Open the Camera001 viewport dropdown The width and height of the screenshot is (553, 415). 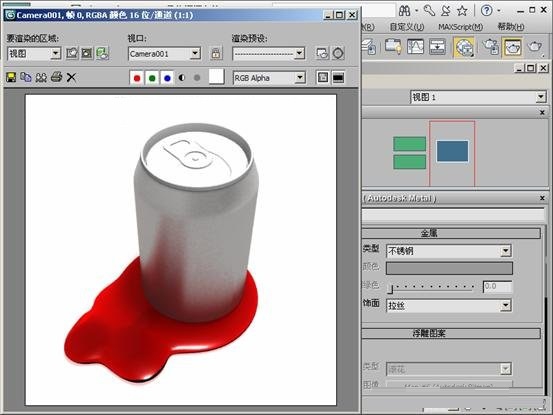pos(164,54)
